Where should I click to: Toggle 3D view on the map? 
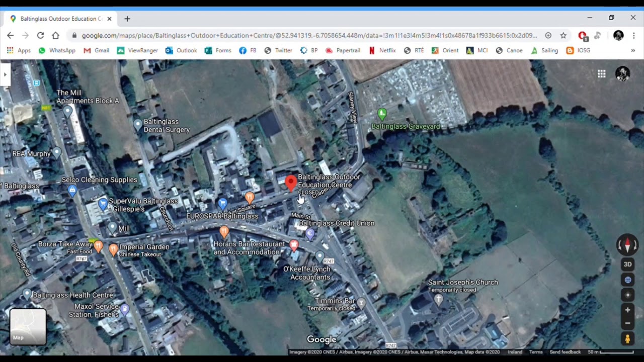[627, 264]
